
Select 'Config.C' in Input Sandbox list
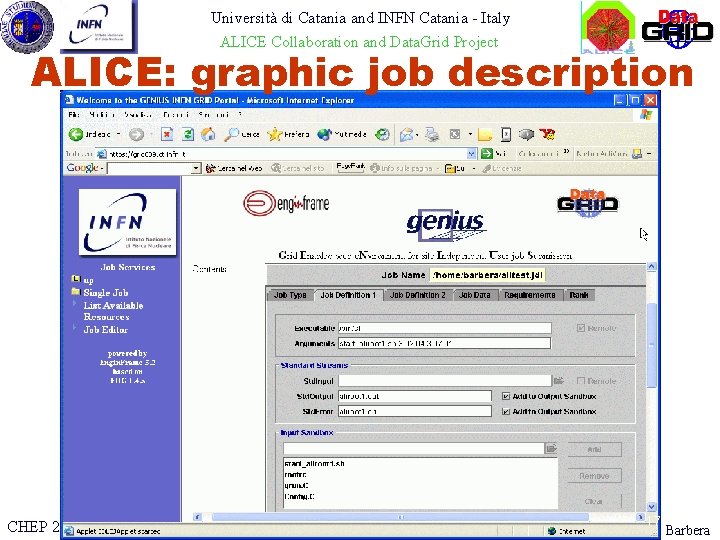pyautogui.click(x=299, y=496)
